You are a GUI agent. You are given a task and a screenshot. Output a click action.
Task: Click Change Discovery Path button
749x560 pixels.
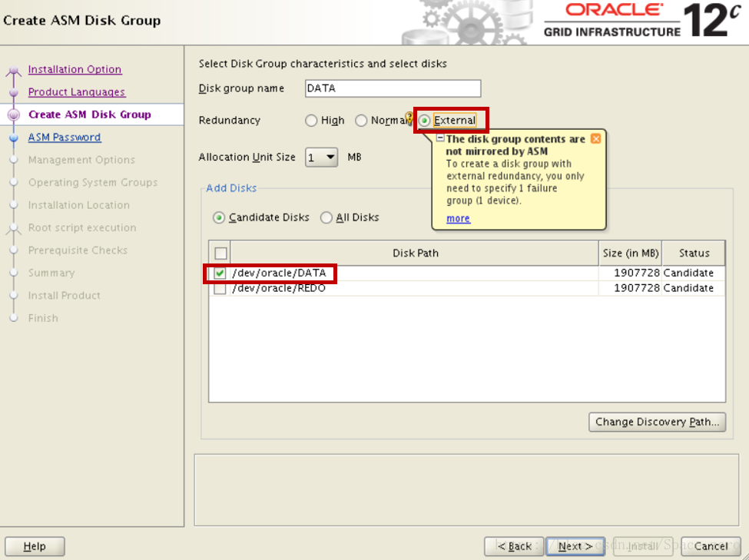click(658, 422)
